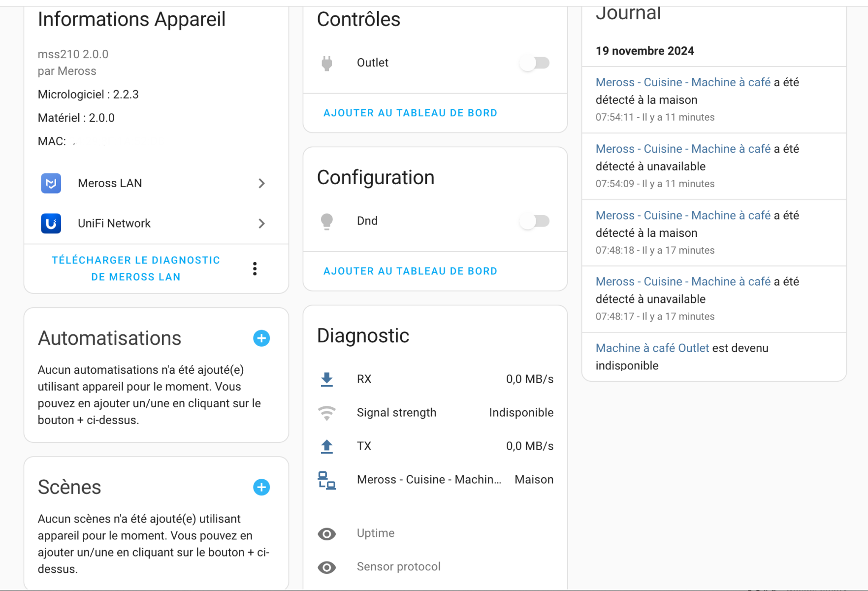Click the eye icon beside Sensor protocol

(x=326, y=567)
